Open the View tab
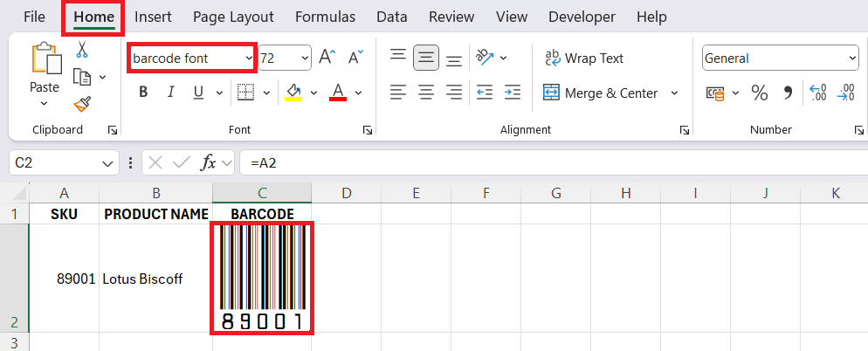Viewport: 868px width, 351px height. point(511,17)
